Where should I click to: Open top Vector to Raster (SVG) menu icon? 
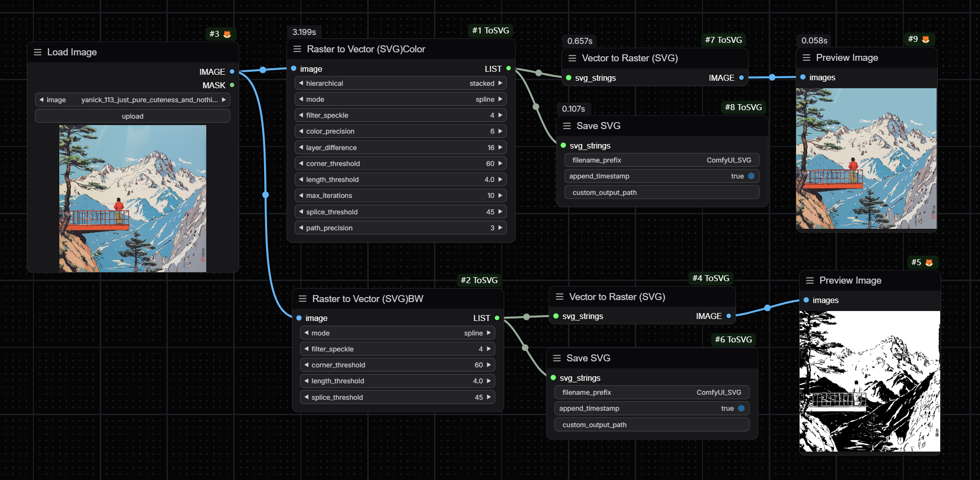(x=572, y=58)
